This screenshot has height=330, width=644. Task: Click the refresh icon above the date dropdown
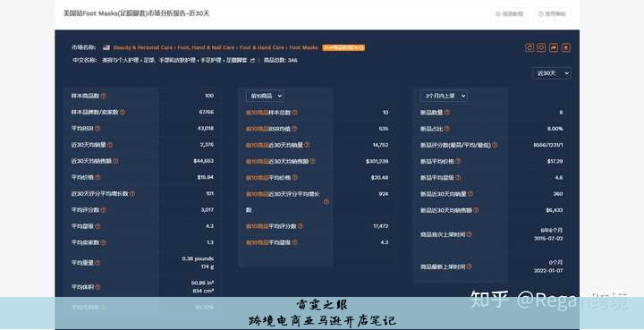tap(530, 47)
